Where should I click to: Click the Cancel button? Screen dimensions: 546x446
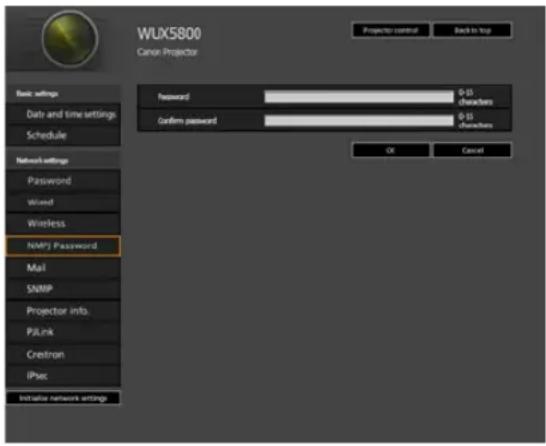coord(473,150)
